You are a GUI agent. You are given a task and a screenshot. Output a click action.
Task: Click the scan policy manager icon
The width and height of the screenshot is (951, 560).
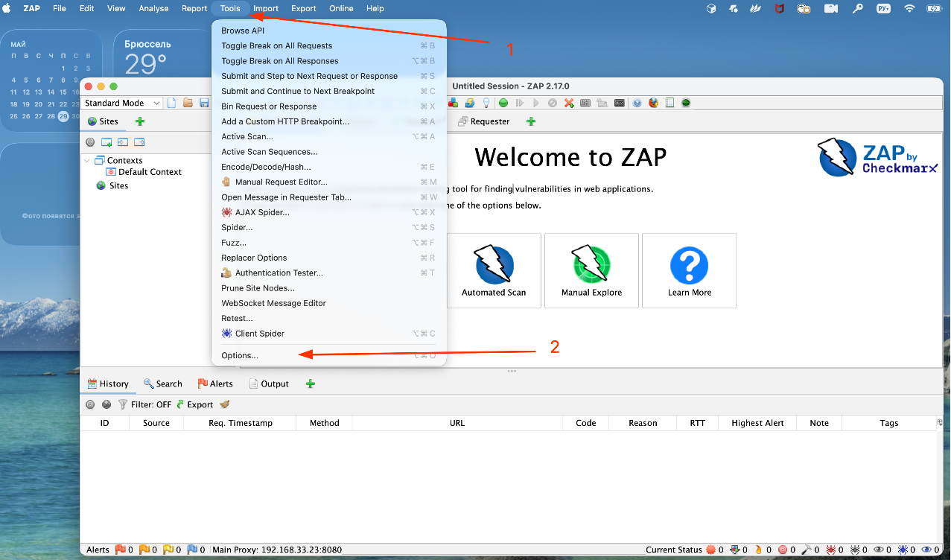tap(585, 103)
